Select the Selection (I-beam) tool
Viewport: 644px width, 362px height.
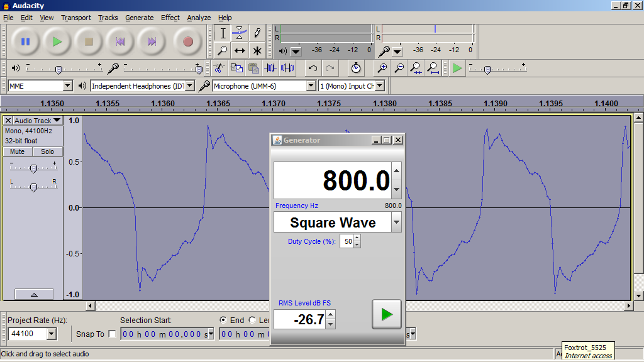(x=223, y=33)
